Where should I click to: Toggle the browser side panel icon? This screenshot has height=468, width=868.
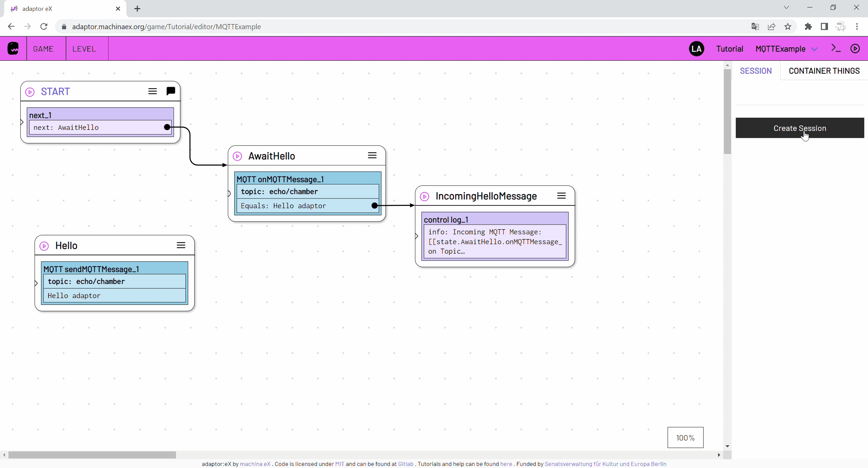coord(824,26)
